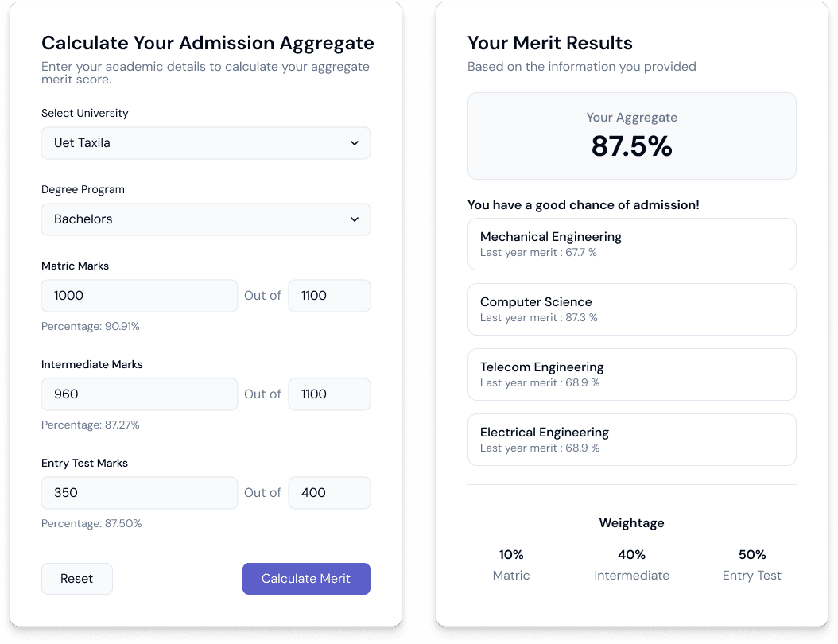Click the Matric obtained marks field
The height and width of the screenshot is (644, 838).
(139, 296)
